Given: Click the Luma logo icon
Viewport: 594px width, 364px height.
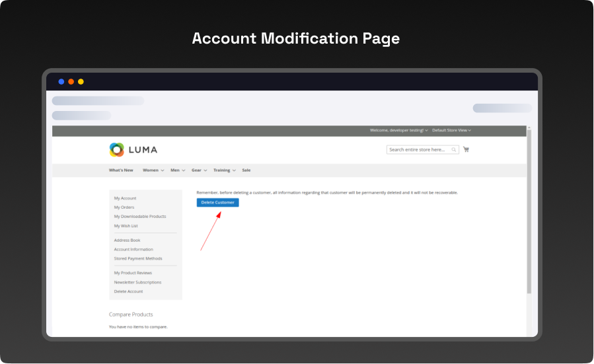Looking at the screenshot, I should tap(117, 150).
